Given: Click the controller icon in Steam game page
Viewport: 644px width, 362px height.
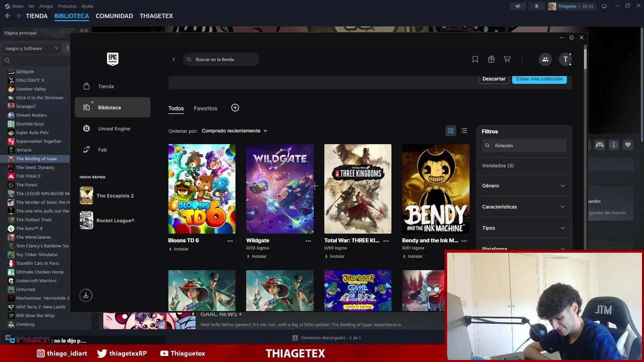Looking at the screenshot, I should (x=600, y=145).
